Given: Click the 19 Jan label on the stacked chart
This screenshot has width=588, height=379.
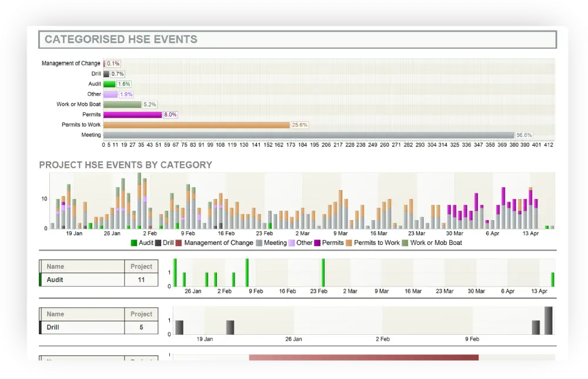Looking at the screenshot, I should (x=74, y=234).
